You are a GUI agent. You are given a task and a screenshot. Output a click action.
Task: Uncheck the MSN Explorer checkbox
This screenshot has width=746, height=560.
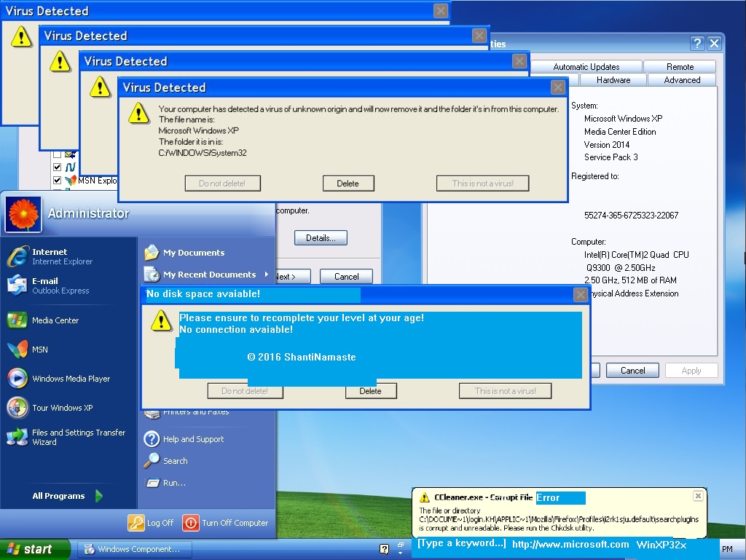pos(57,180)
